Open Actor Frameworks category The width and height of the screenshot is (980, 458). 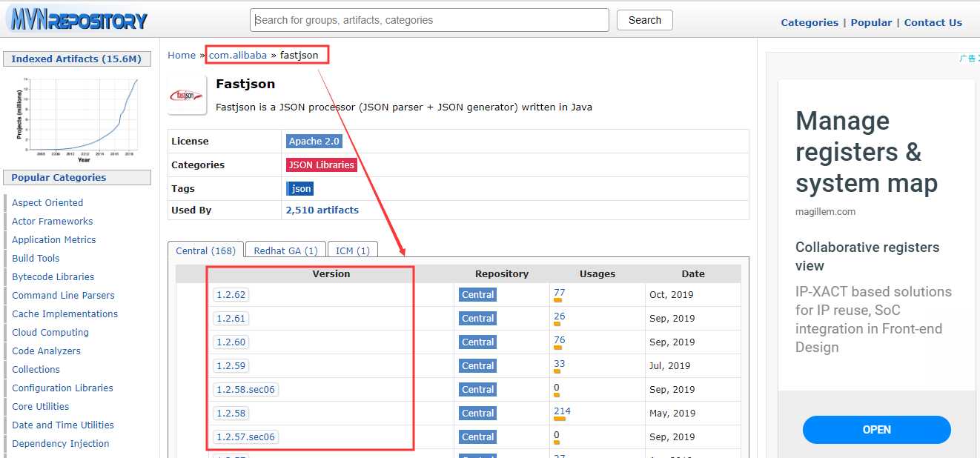point(53,221)
